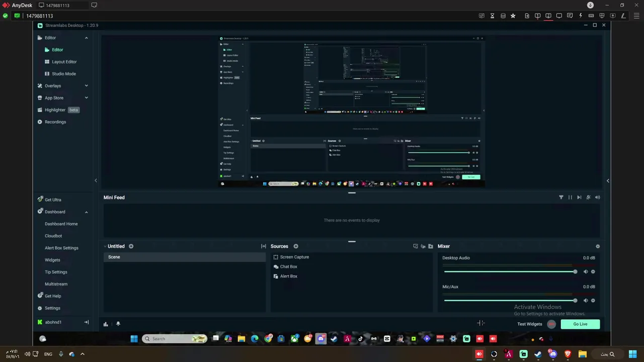Open AnyDesk chat icon
The height and width of the screenshot is (362, 644).
570,16
